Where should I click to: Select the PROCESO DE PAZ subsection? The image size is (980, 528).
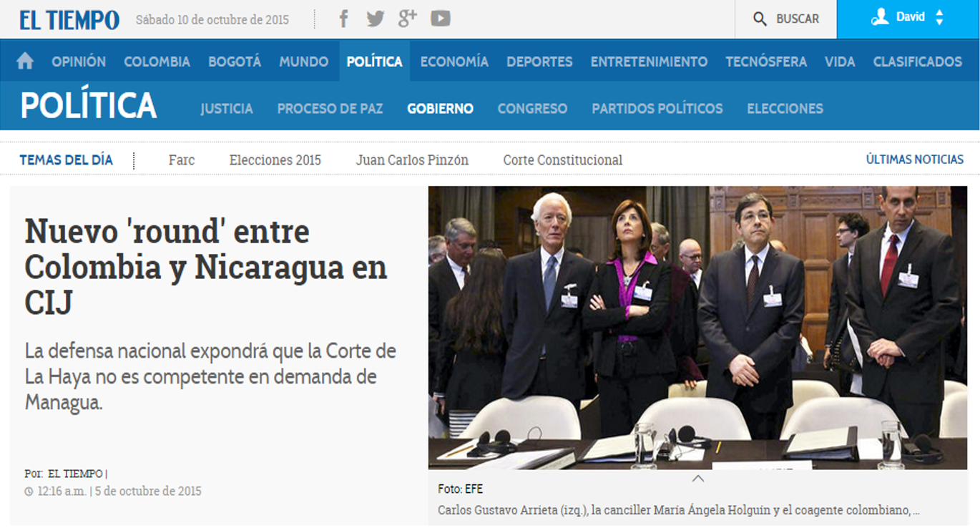coord(330,109)
